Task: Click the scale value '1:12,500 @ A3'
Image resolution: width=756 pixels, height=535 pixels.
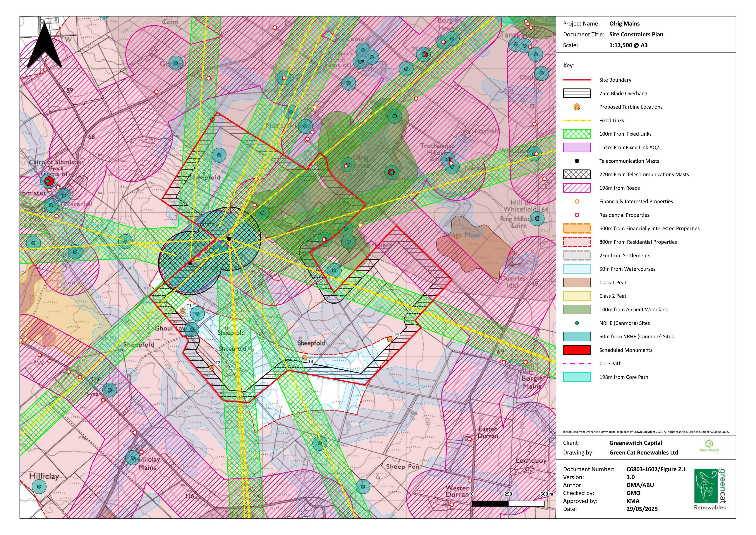Action: point(628,45)
